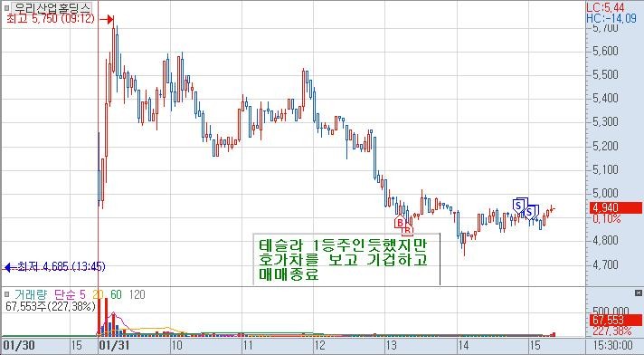Click the 최고 5,750 (09:12) label
The height and width of the screenshot is (355, 644).
tap(51, 18)
